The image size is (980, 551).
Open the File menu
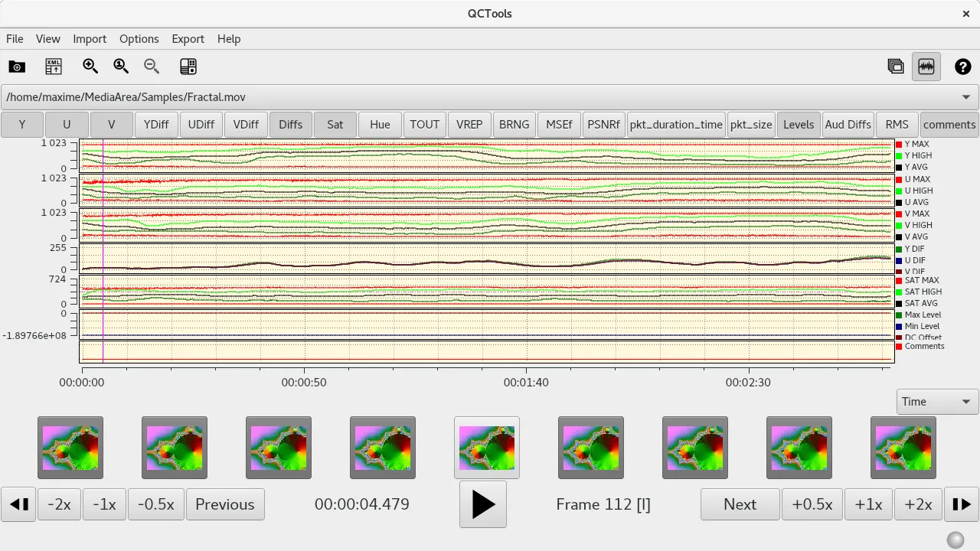(15, 39)
